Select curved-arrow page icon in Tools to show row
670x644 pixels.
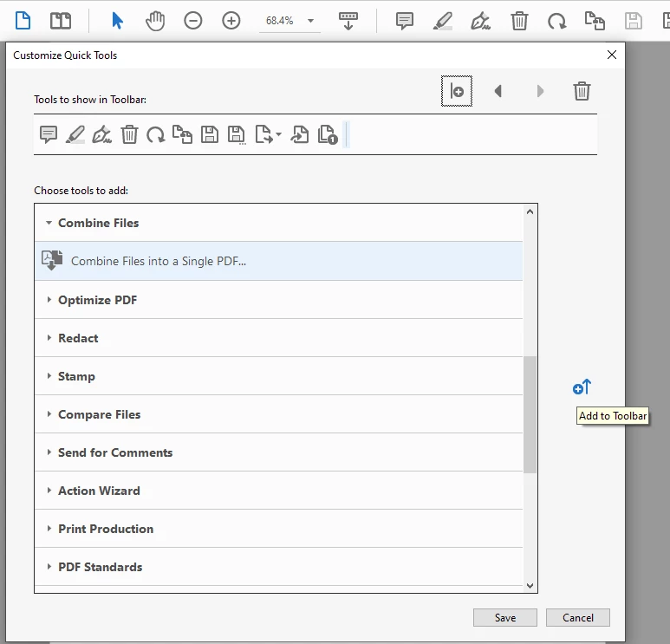(x=300, y=134)
